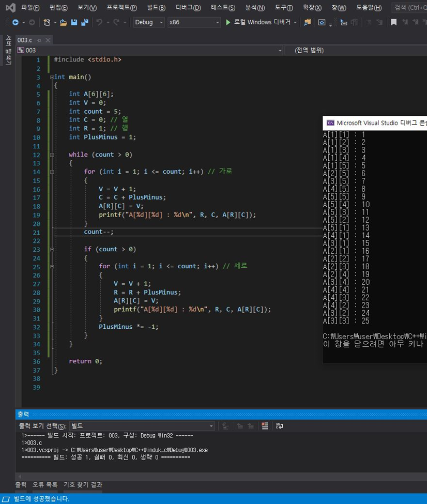Click the Navigate Backward arrow icon
The height and width of the screenshot is (504, 427).
(x=15, y=22)
